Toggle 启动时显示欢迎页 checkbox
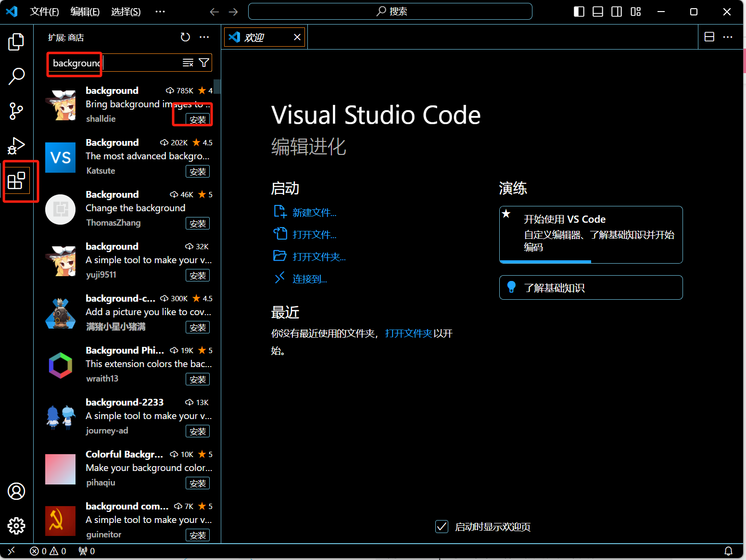 coord(442,527)
